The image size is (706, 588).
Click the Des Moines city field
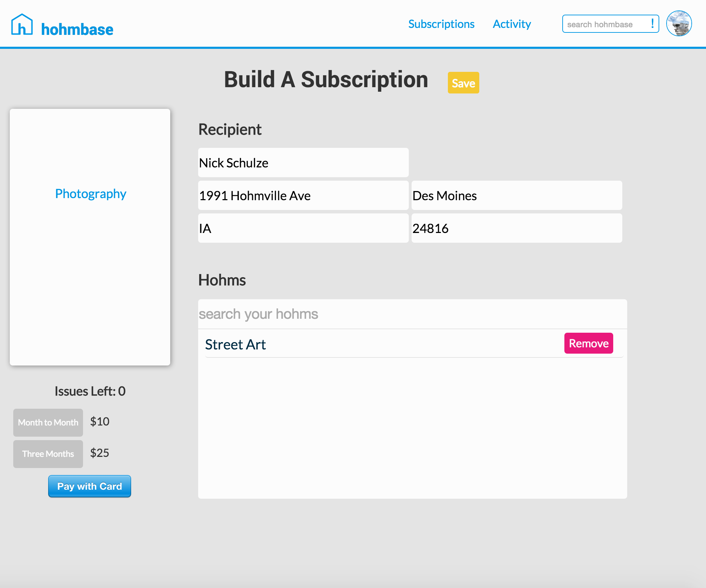(517, 196)
